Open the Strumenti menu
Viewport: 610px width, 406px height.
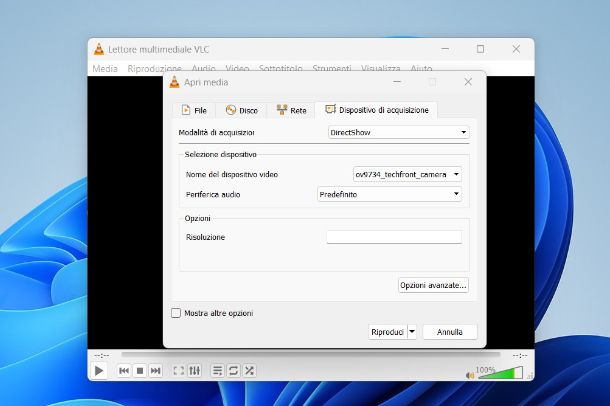click(x=332, y=69)
